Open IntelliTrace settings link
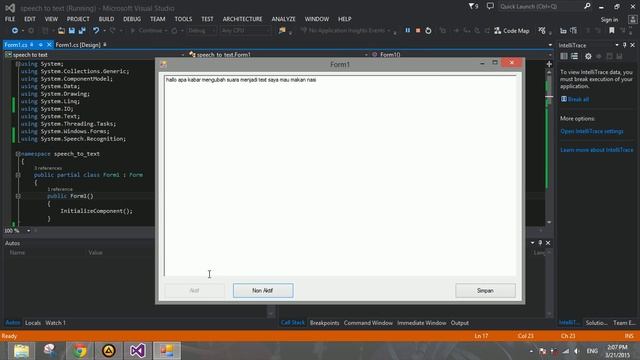The image size is (640, 360). [x=592, y=131]
